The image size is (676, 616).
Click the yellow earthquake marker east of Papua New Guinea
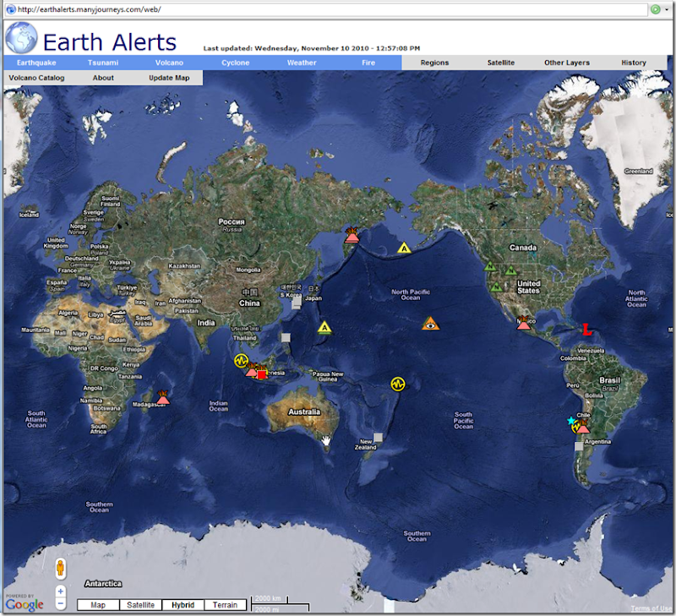click(398, 384)
